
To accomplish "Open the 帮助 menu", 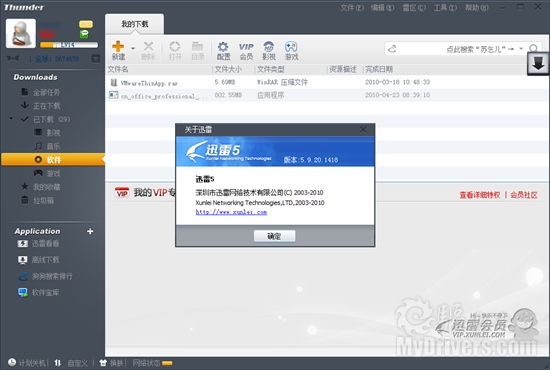I will pos(477,7).
